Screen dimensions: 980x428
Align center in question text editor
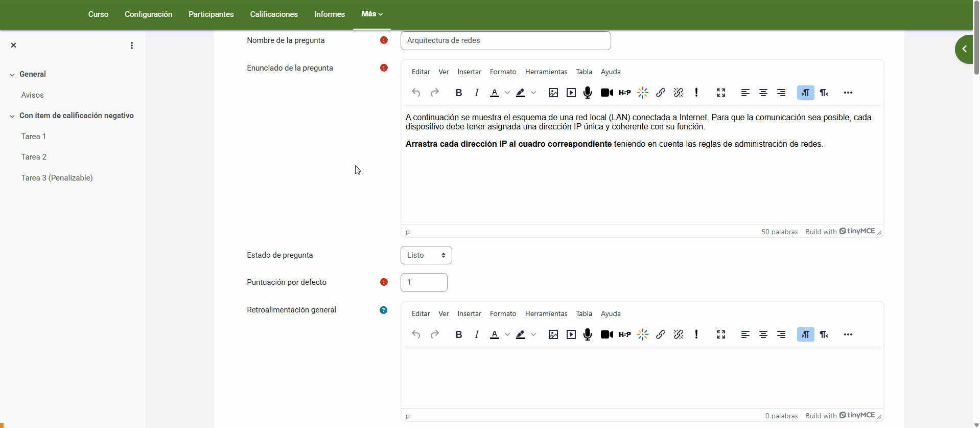coord(763,93)
